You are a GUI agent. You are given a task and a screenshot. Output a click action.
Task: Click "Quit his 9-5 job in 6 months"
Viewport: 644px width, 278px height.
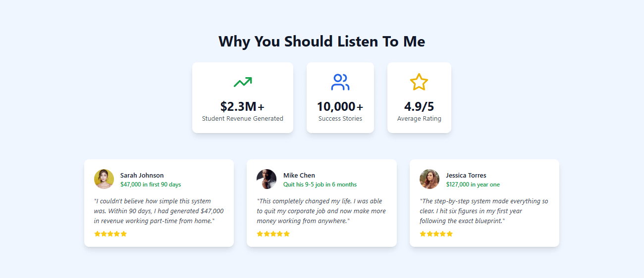pos(320,185)
